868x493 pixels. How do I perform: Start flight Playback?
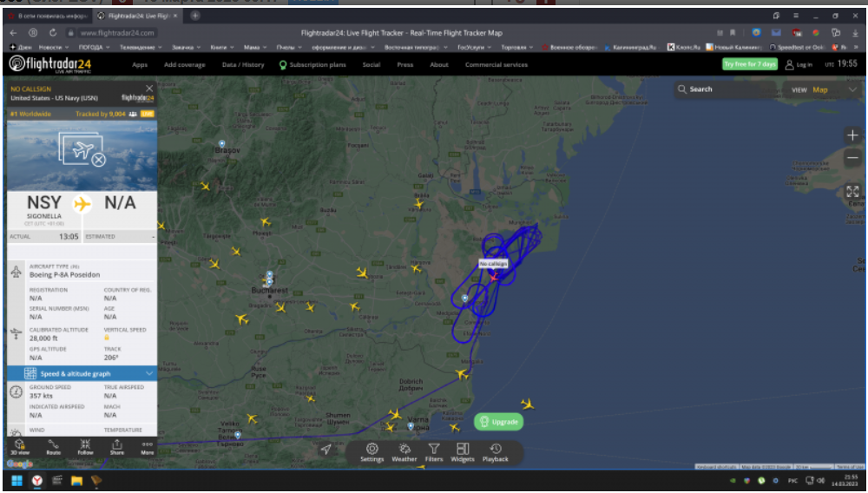tap(496, 452)
